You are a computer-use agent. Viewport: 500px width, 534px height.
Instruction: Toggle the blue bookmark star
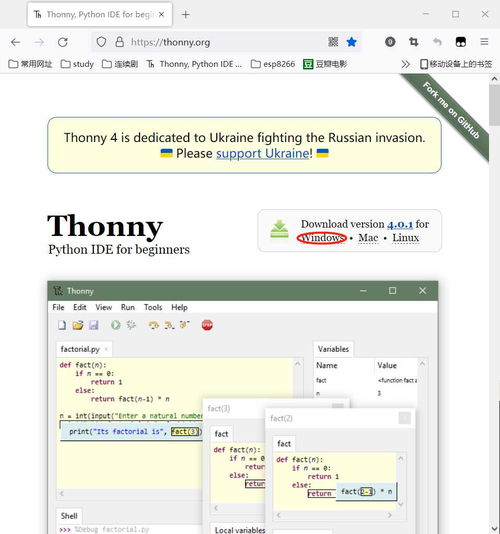click(351, 42)
